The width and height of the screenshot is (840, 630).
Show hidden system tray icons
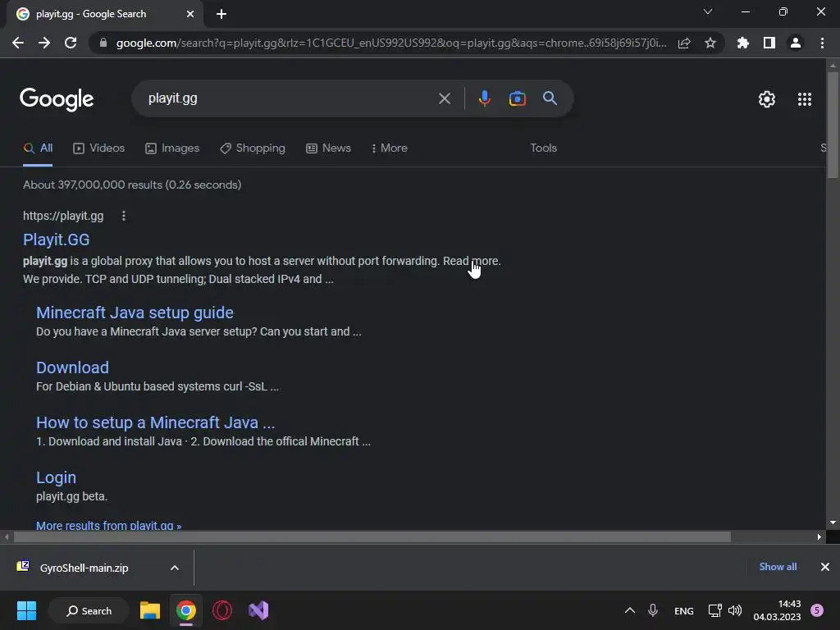pos(630,610)
